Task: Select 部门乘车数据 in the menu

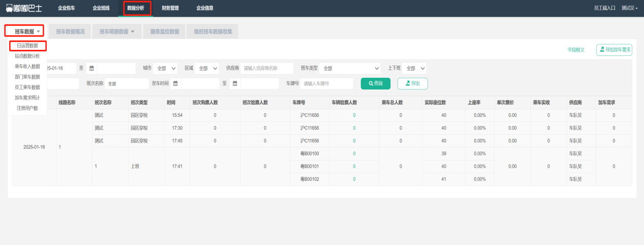Action: coord(27,77)
